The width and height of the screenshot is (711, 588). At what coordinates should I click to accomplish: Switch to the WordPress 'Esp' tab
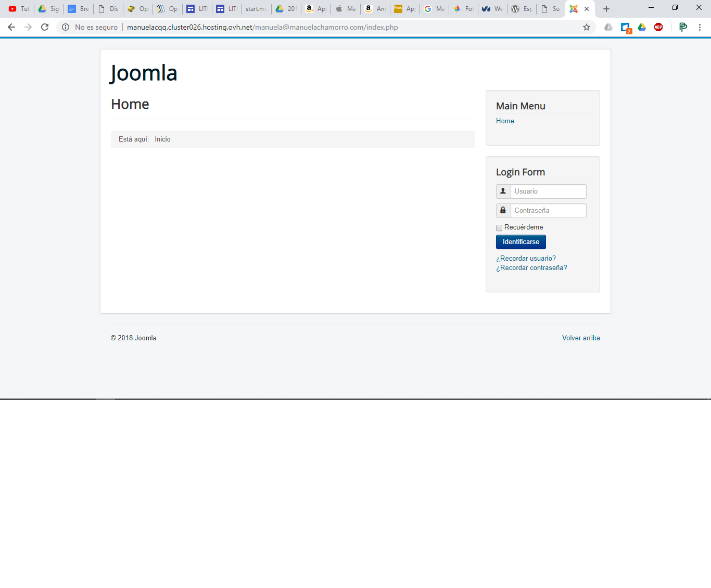[522, 9]
